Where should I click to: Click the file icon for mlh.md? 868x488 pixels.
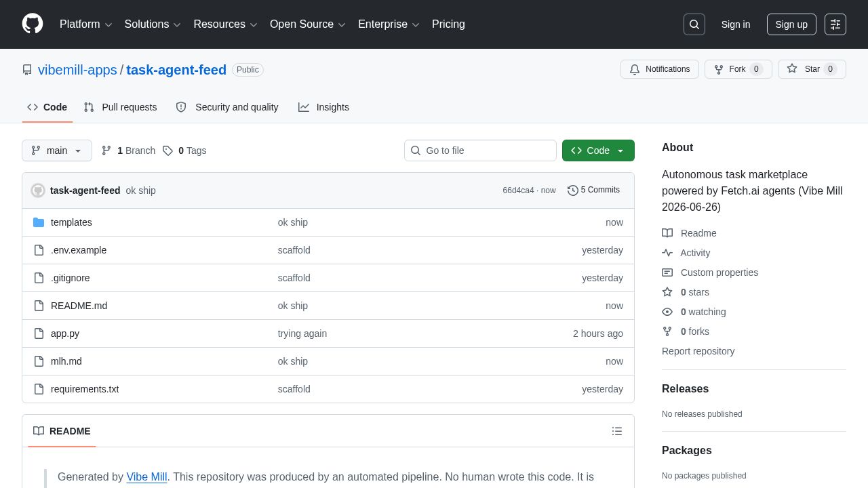pos(39,361)
